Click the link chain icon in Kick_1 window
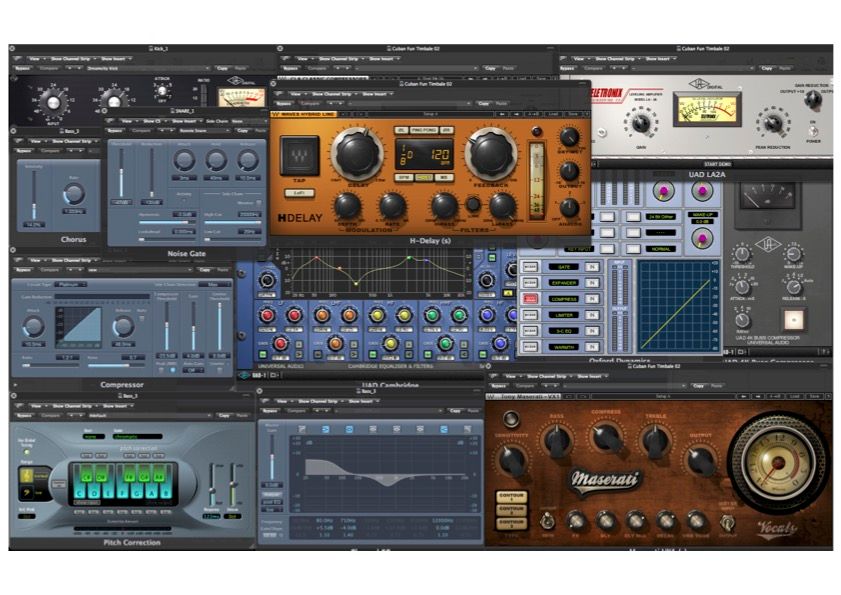Image resolution: width=841 pixels, height=595 pixels. click(17, 58)
